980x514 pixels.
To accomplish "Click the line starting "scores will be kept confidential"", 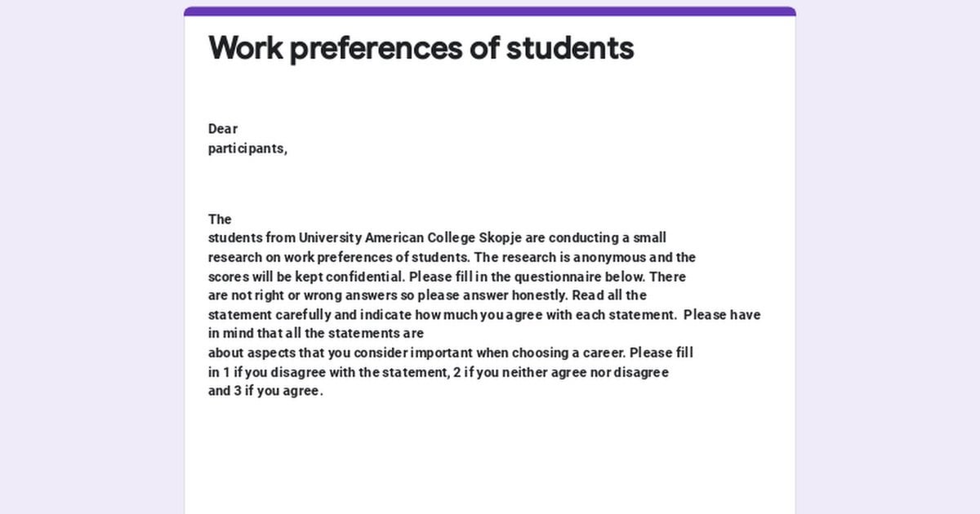I will click(447, 277).
